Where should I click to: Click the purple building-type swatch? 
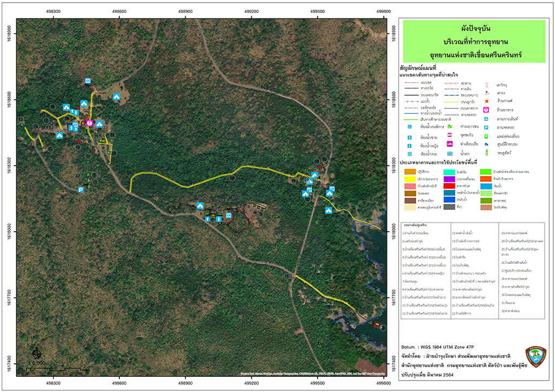pyautogui.click(x=449, y=179)
